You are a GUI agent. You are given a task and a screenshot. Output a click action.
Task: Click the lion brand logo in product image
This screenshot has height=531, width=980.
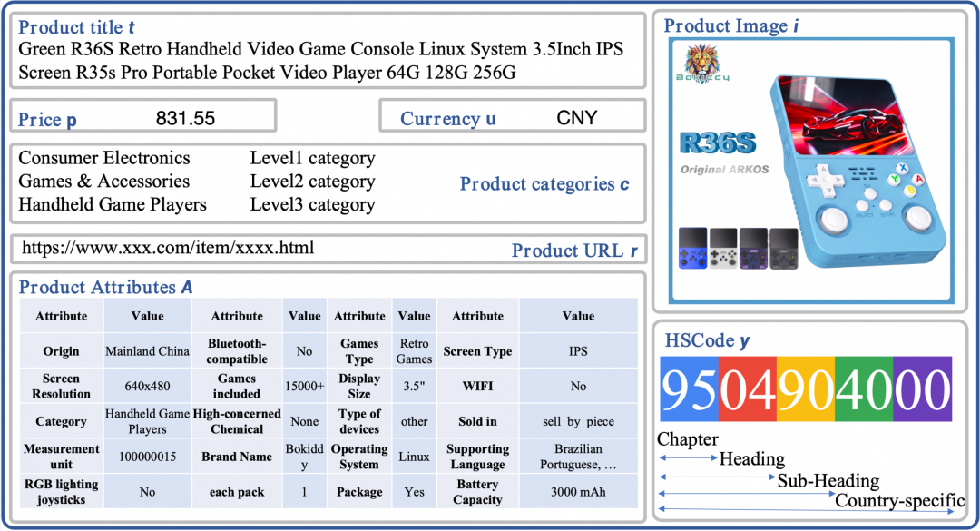701,64
